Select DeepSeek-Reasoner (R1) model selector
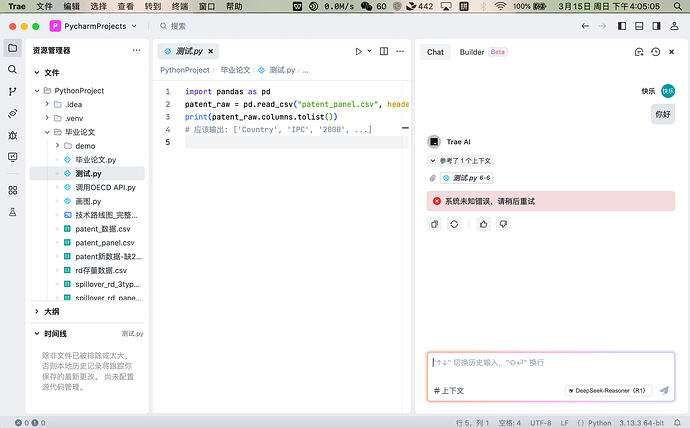Image resolution: width=690 pixels, height=428 pixels. click(x=608, y=391)
